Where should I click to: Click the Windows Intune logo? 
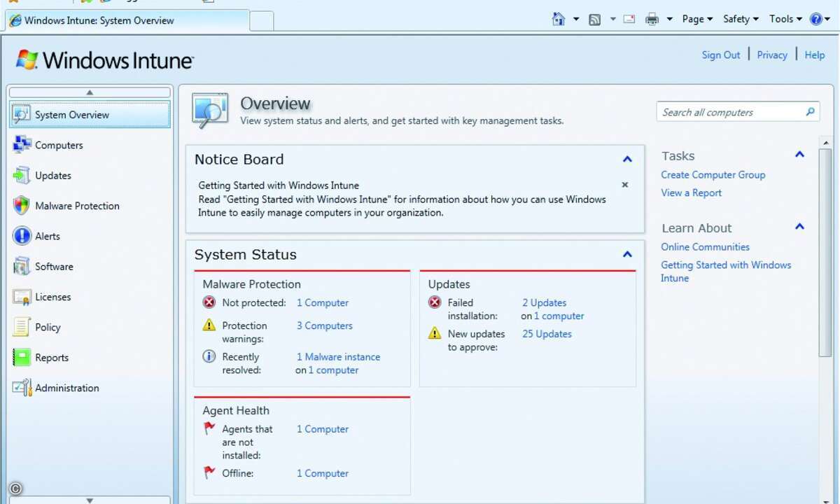click(105, 60)
